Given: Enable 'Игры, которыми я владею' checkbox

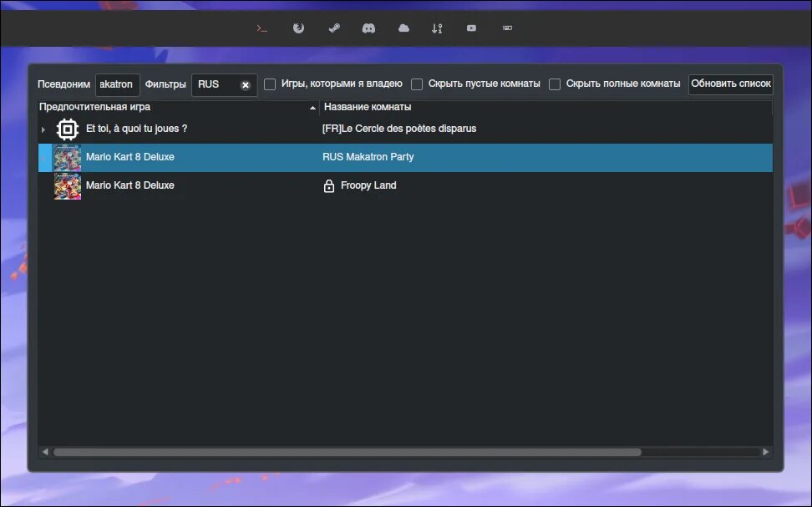Looking at the screenshot, I should click(x=270, y=84).
